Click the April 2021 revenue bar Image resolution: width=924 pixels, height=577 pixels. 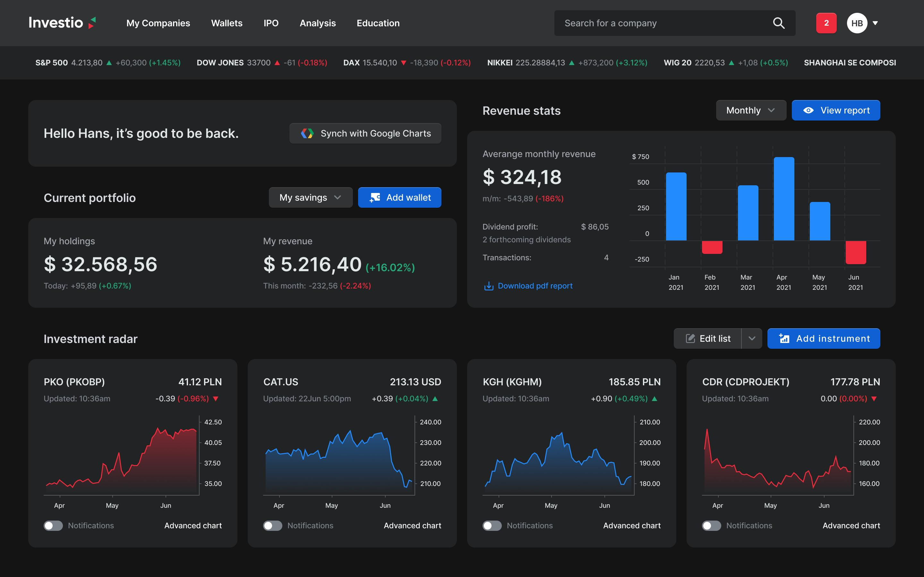coord(783,198)
